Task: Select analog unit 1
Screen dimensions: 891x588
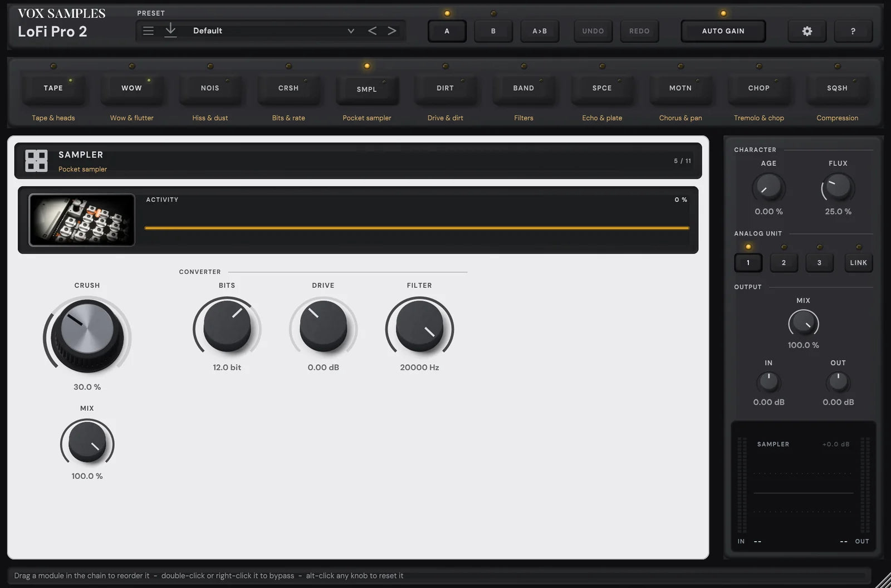Action: point(748,263)
